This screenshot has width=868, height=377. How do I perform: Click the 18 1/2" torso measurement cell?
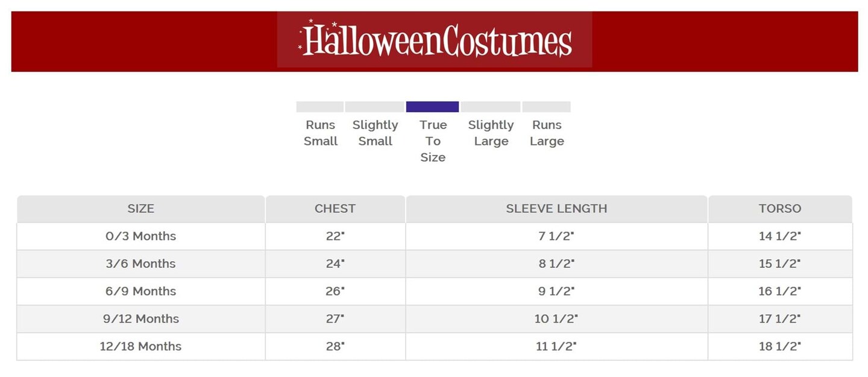(780, 346)
